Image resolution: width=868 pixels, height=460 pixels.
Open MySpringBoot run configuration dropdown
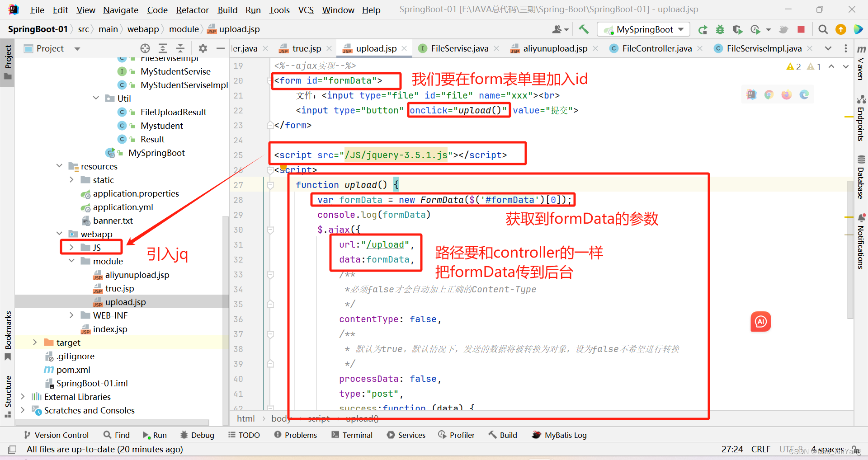pyautogui.click(x=644, y=29)
